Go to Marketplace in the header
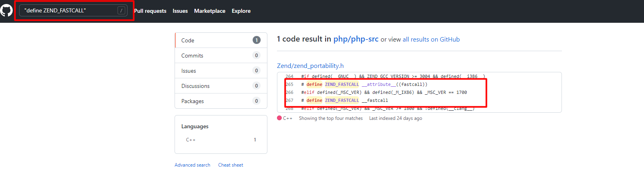Screen dimensions: 644x175 (x=210, y=11)
